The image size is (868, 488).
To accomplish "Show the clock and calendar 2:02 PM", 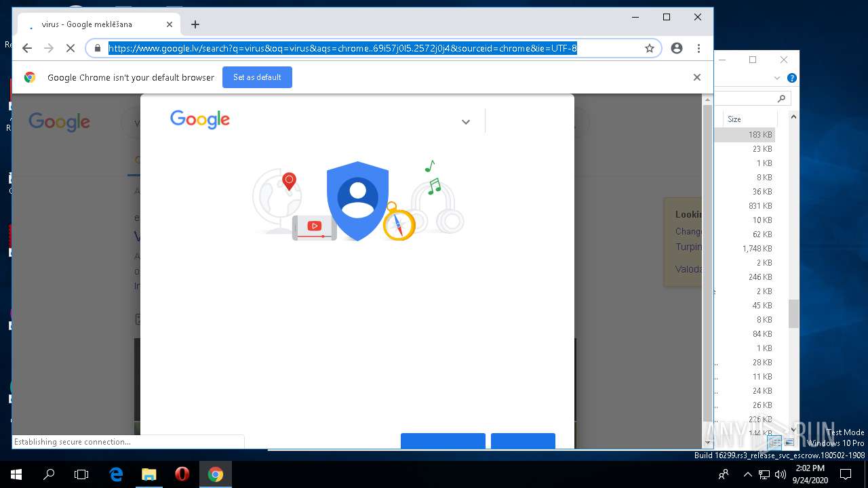I will [809, 474].
